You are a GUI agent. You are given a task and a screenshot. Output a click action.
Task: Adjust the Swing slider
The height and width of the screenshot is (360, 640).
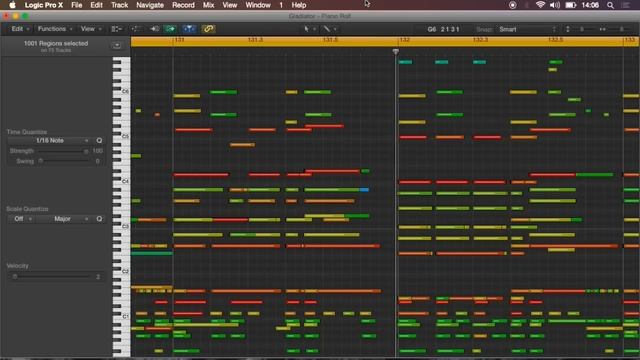pos(62,161)
